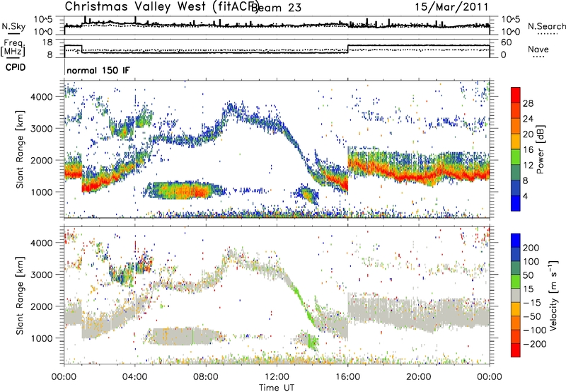566x392 pixels.
Task: Pick the red velocity swatch below -200
Action: (x=516, y=350)
